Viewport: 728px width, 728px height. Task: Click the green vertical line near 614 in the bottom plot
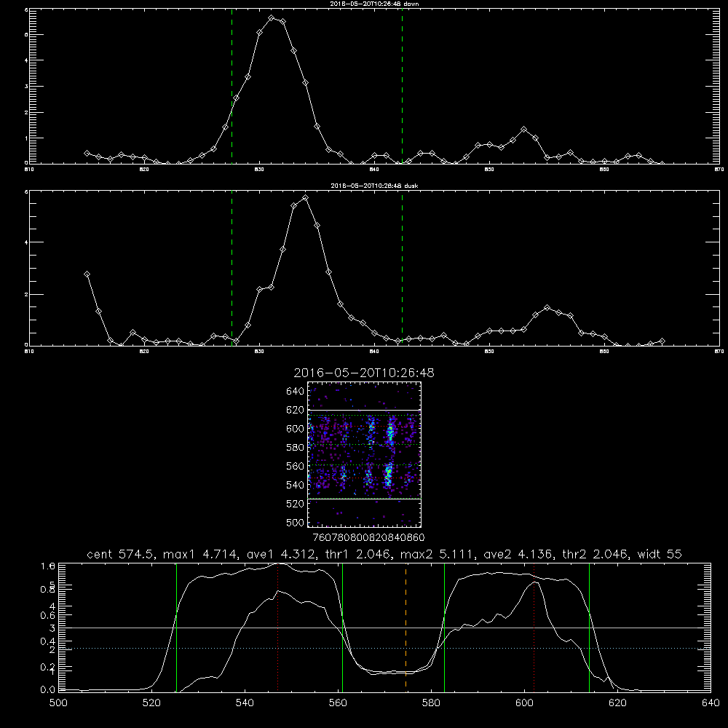589,627
